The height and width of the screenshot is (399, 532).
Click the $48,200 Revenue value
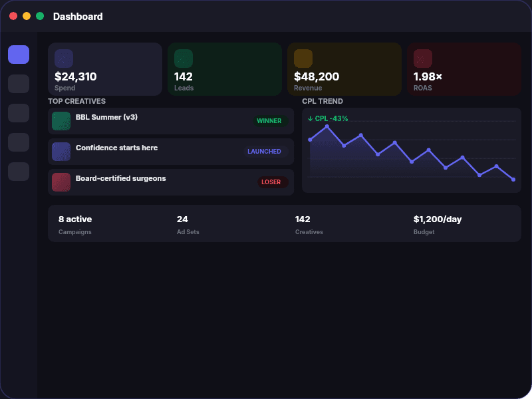click(x=317, y=76)
